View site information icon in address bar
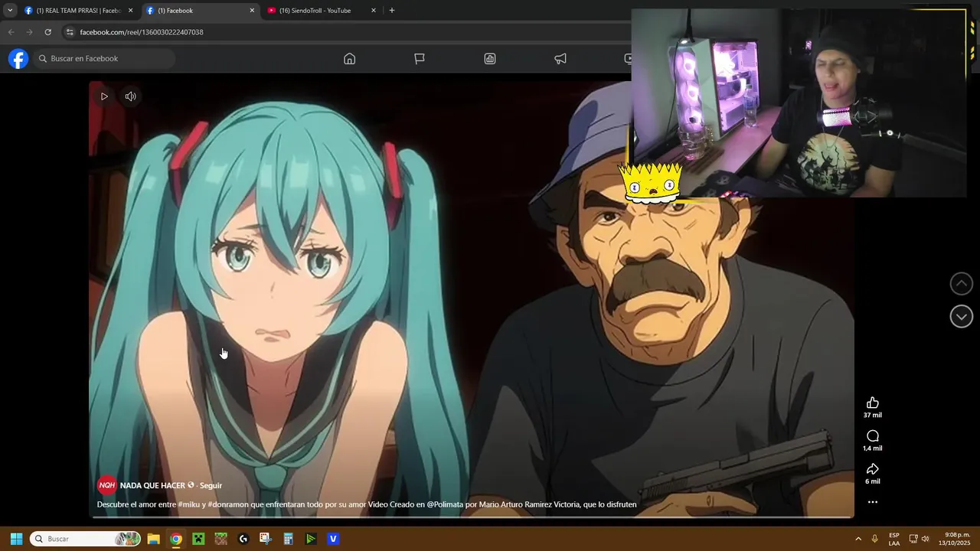This screenshot has height=551, width=980. [x=70, y=32]
